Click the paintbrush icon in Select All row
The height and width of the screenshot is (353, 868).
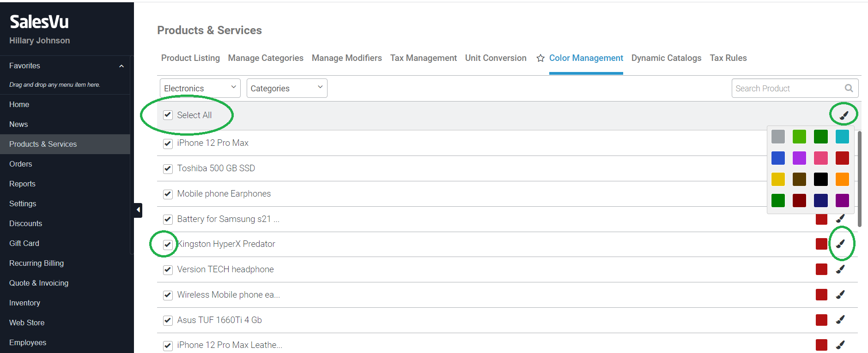(844, 115)
